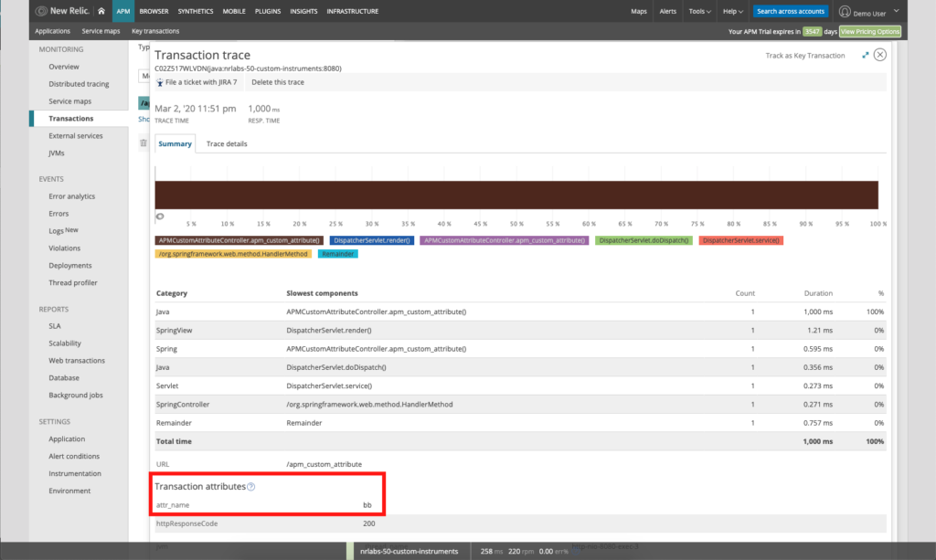Click the brown trace duration bar
936x560 pixels.
click(x=516, y=195)
